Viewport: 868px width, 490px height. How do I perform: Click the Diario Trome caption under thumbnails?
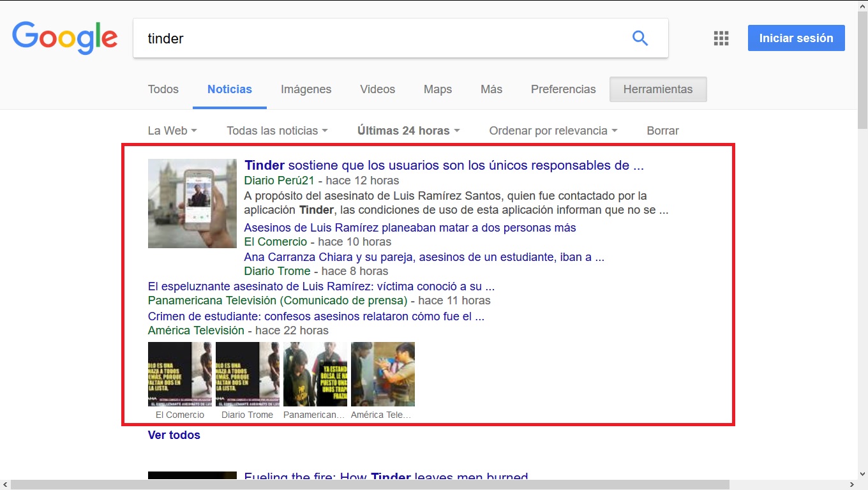coord(247,415)
